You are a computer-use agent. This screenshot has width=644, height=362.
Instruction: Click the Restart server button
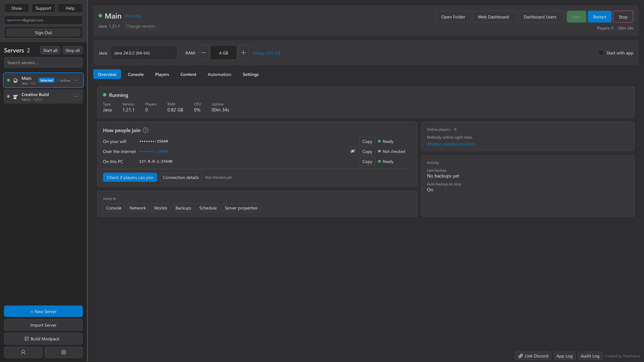tap(599, 17)
